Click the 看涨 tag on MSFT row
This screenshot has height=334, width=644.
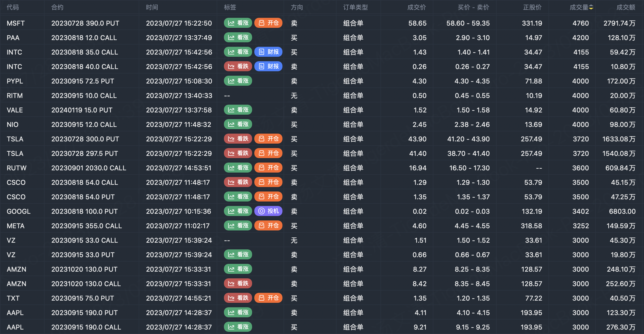click(x=238, y=23)
